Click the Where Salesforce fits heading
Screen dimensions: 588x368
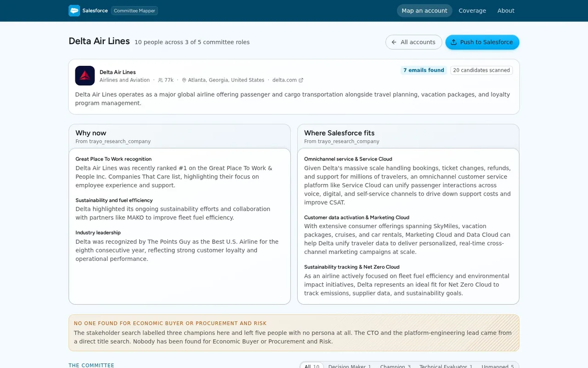339,133
